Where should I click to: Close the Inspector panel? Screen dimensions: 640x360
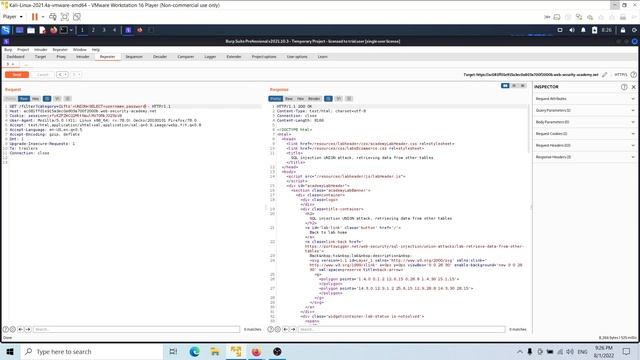[x=634, y=87]
